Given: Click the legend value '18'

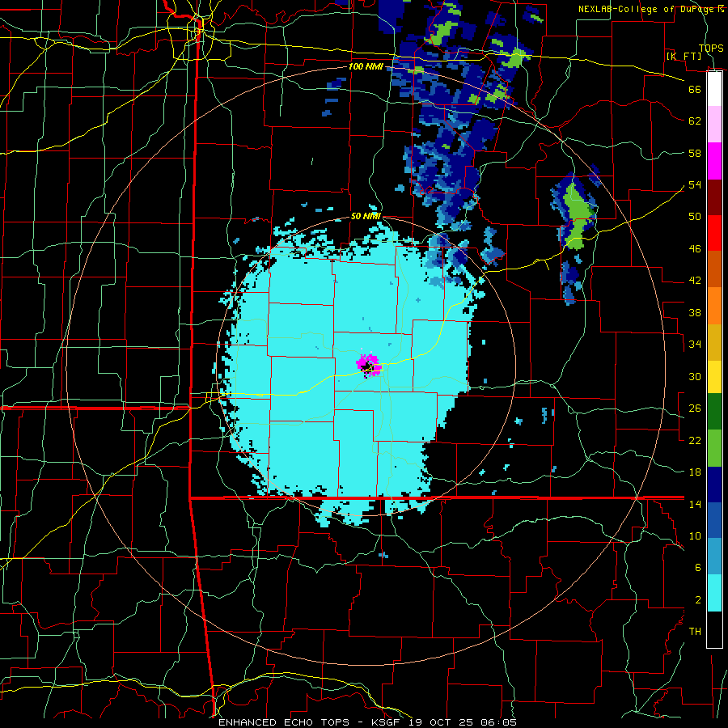Looking at the screenshot, I should tap(695, 472).
